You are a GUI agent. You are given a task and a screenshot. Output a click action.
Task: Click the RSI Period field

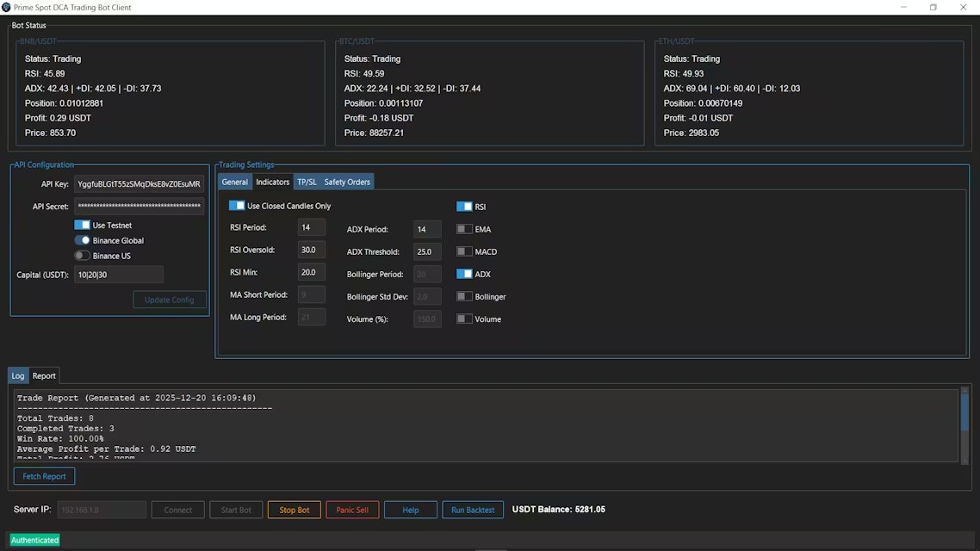311,227
